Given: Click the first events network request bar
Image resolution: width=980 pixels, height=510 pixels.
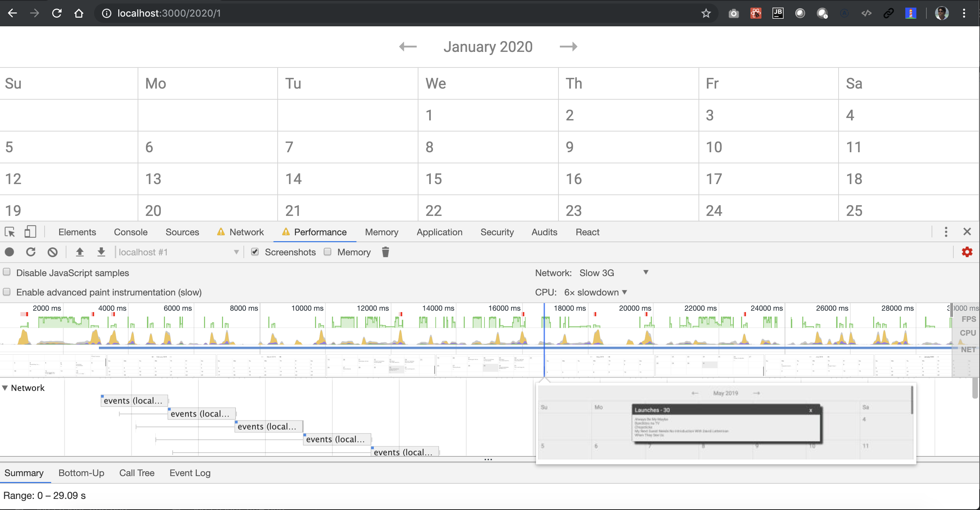Looking at the screenshot, I should [x=133, y=400].
